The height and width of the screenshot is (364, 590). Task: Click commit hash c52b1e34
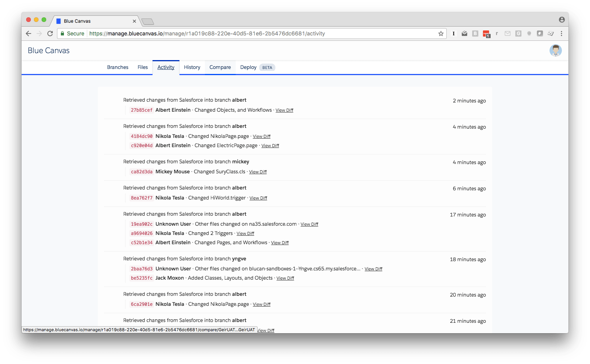[142, 243]
